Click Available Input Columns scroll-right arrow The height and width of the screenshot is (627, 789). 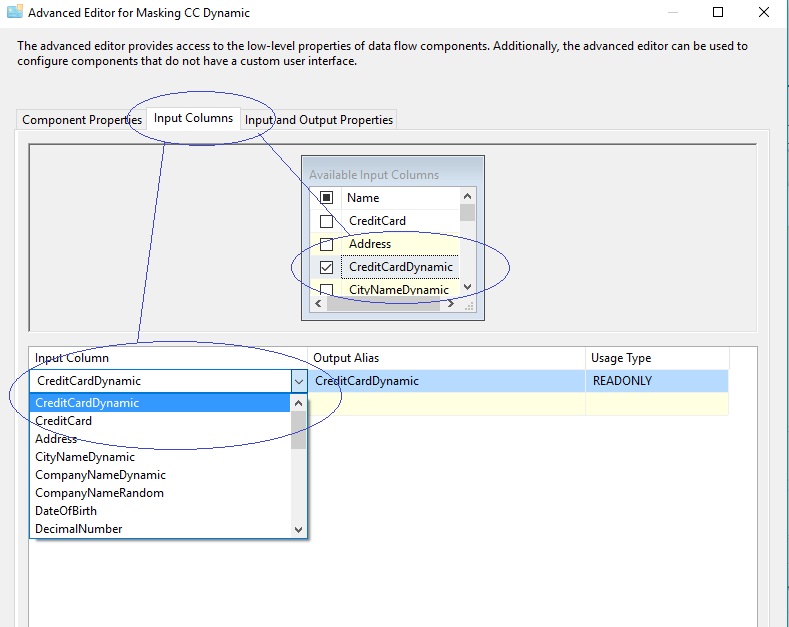(451, 303)
